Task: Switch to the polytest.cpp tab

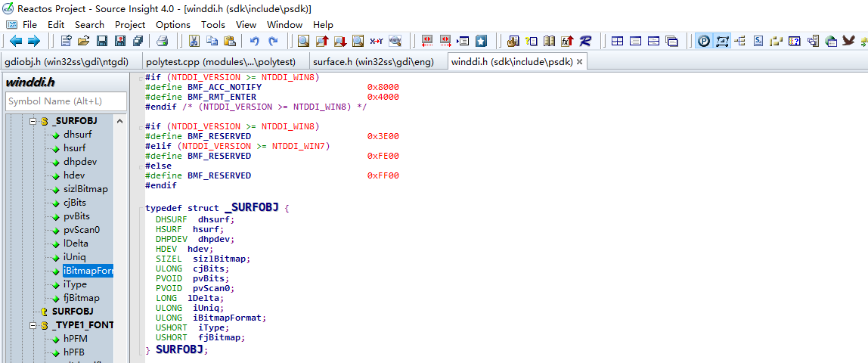Action: 221,61
